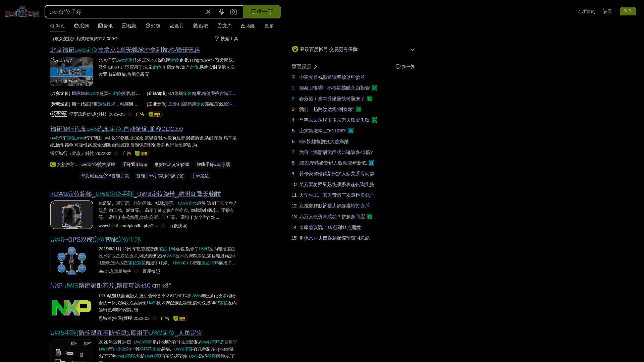This screenshot has height=362, width=644.
Task: Select suggestion uwb定位技术原理
Action: point(98,165)
